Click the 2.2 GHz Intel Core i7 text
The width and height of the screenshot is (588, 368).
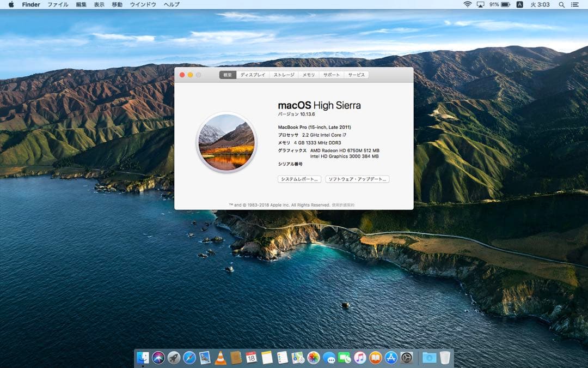[x=324, y=135]
